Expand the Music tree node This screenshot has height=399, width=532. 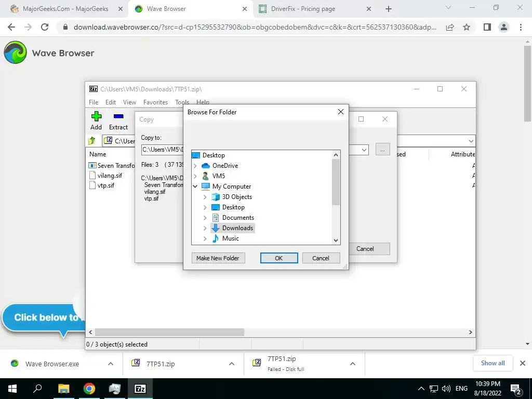tap(205, 238)
